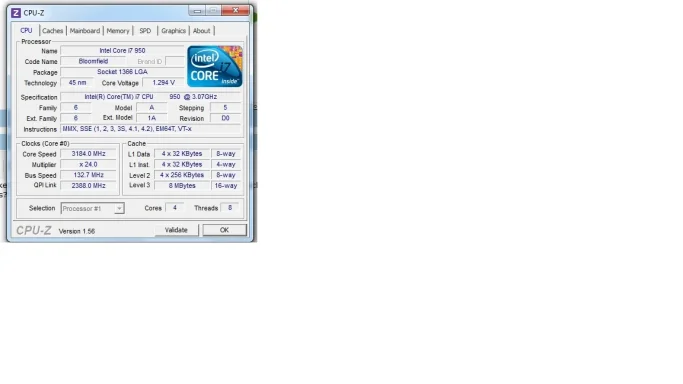
Task: Switch to the Caches tab
Action: pos(53,31)
